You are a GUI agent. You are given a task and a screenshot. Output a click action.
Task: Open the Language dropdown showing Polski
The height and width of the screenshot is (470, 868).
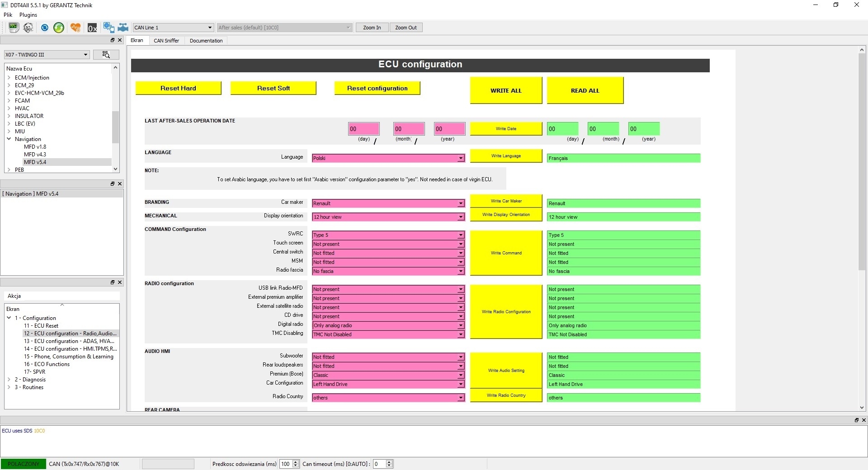388,158
